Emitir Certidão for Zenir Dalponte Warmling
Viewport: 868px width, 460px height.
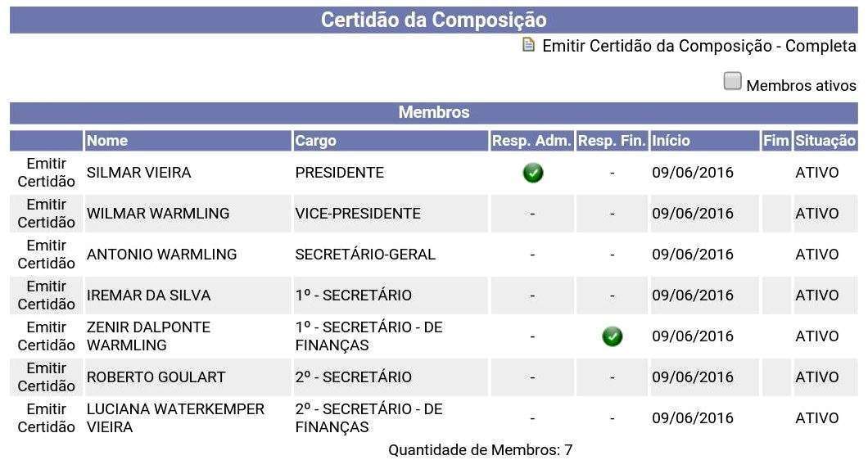[x=47, y=336]
